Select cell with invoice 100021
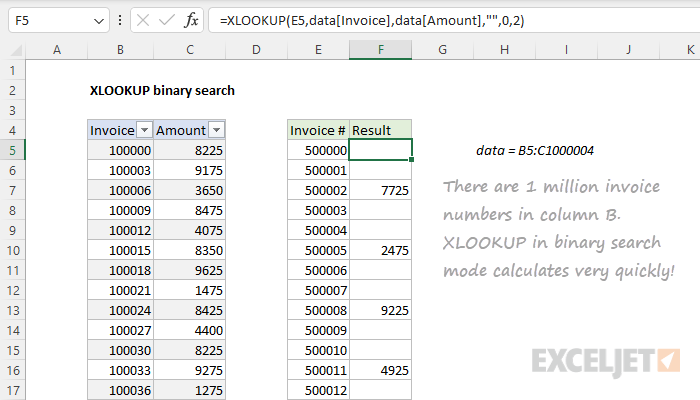The image size is (700, 400). point(121,291)
